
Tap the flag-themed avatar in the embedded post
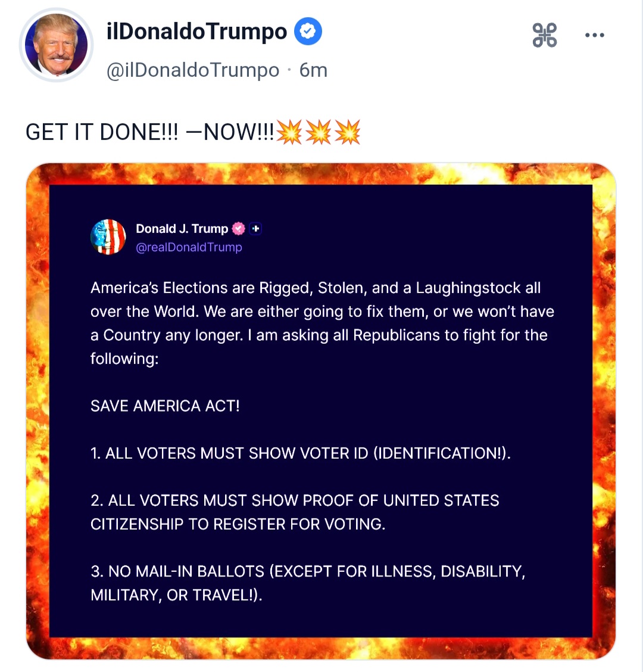tap(108, 237)
